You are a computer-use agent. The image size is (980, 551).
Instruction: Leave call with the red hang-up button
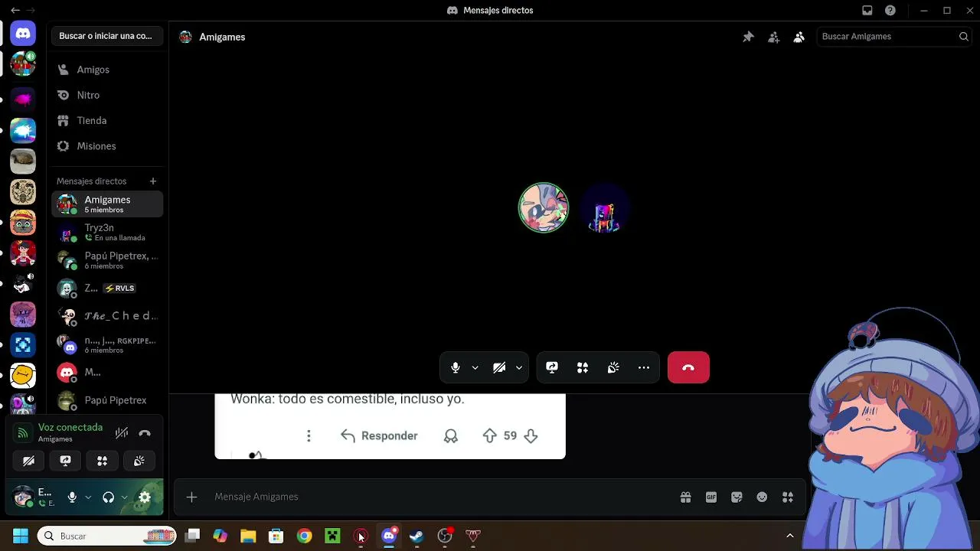pos(688,368)
